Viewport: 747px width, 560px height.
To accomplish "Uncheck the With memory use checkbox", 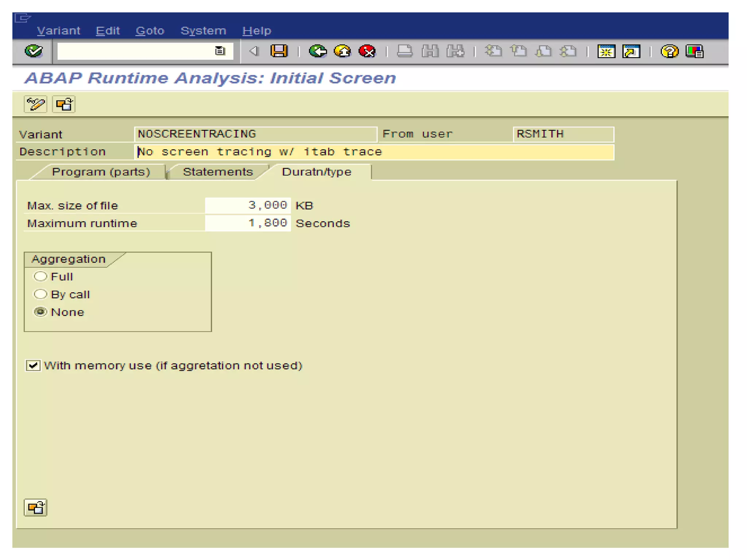I will [x=33, y=365].
